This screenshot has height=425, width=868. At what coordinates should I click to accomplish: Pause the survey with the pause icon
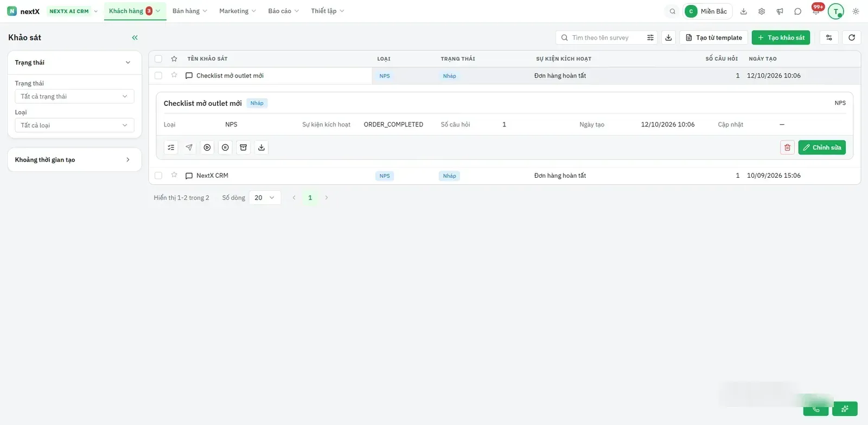[x=225, y=147]
